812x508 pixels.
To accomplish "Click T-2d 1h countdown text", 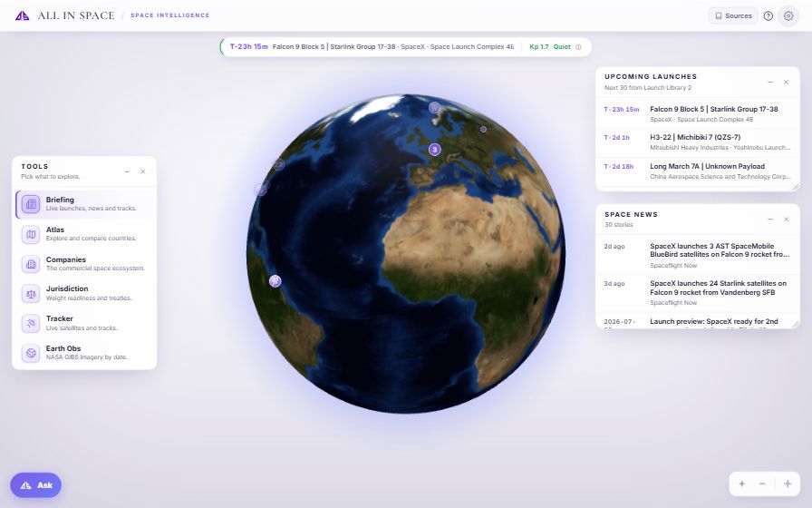I will [616, 137].
